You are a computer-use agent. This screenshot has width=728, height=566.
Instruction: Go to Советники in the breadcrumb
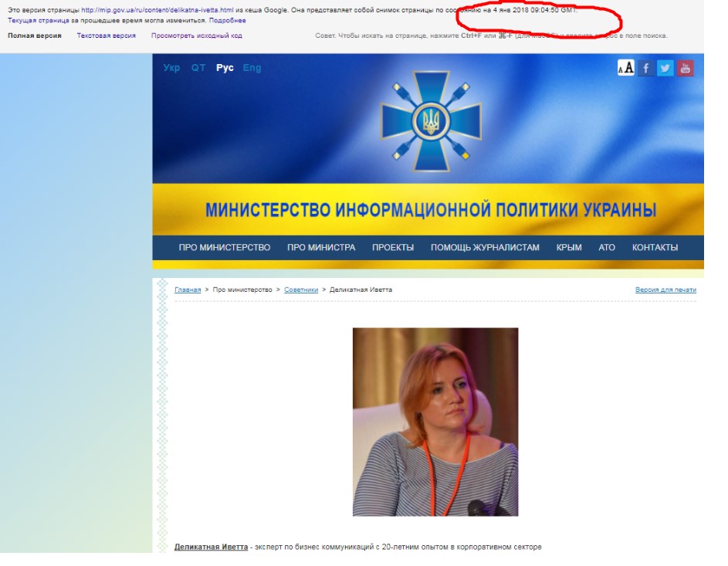[x=301, y=290]
